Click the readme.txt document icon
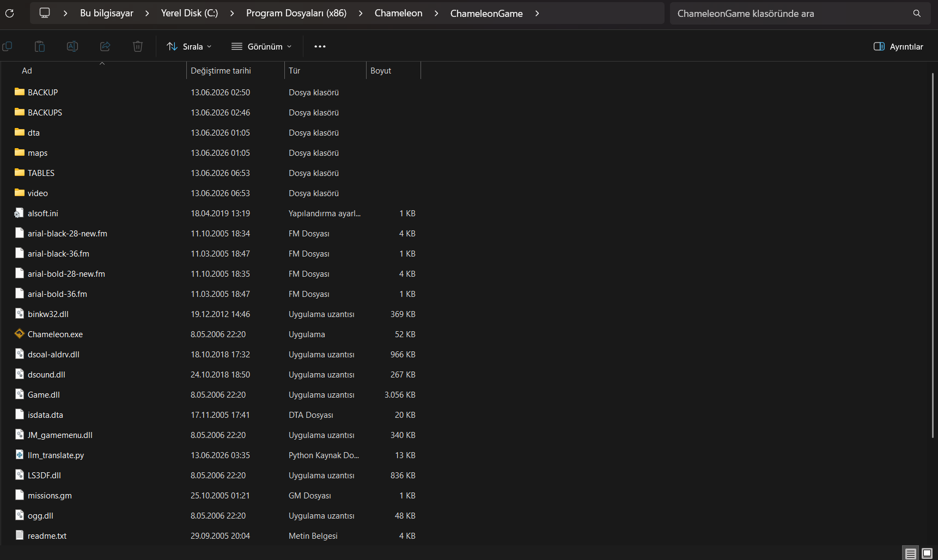 tap(20, 535)
